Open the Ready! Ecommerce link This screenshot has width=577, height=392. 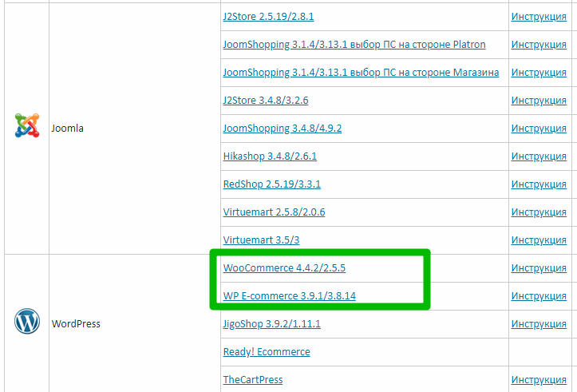tap(267, 352)
